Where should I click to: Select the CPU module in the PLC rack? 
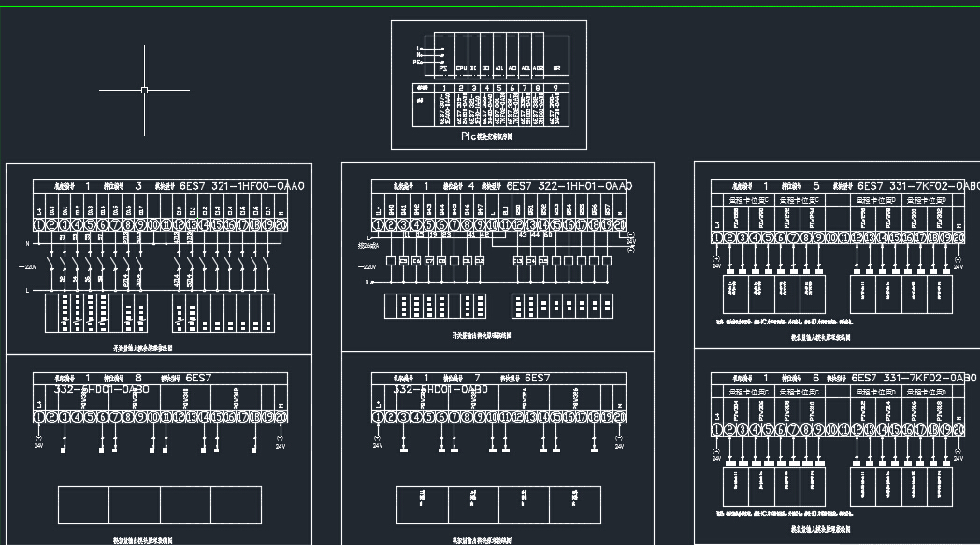[461, 68]
